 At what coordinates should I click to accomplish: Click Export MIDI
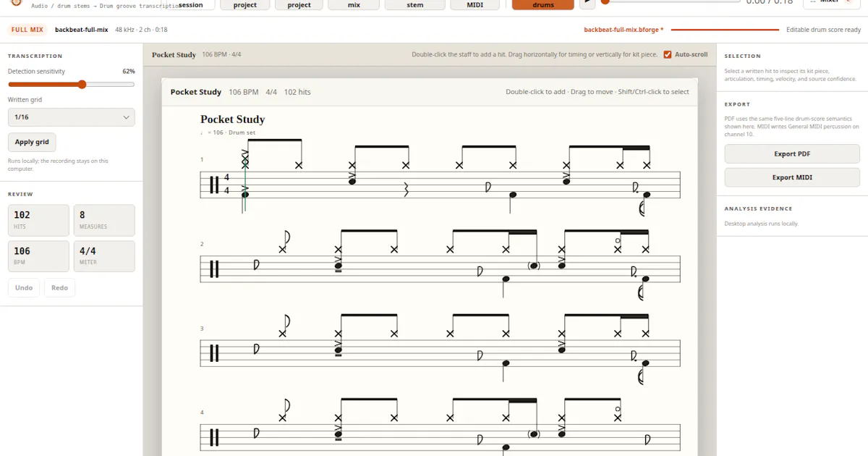point(792,177)
